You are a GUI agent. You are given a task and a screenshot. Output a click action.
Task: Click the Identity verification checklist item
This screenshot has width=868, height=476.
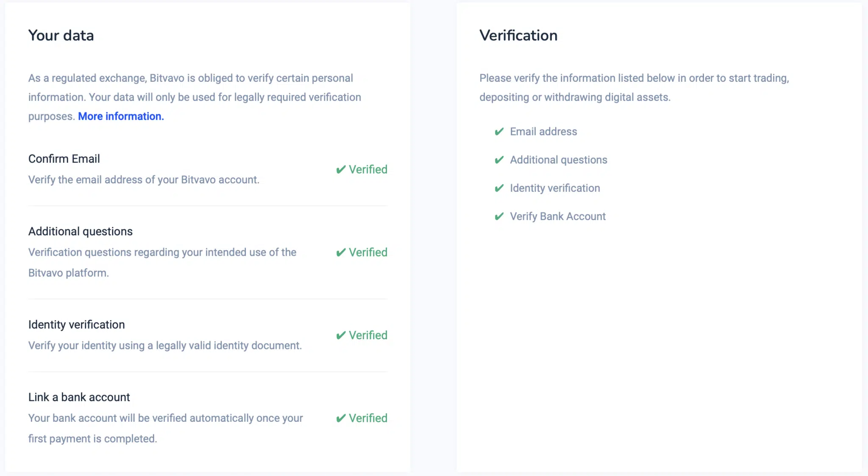[x=555, y=188]
